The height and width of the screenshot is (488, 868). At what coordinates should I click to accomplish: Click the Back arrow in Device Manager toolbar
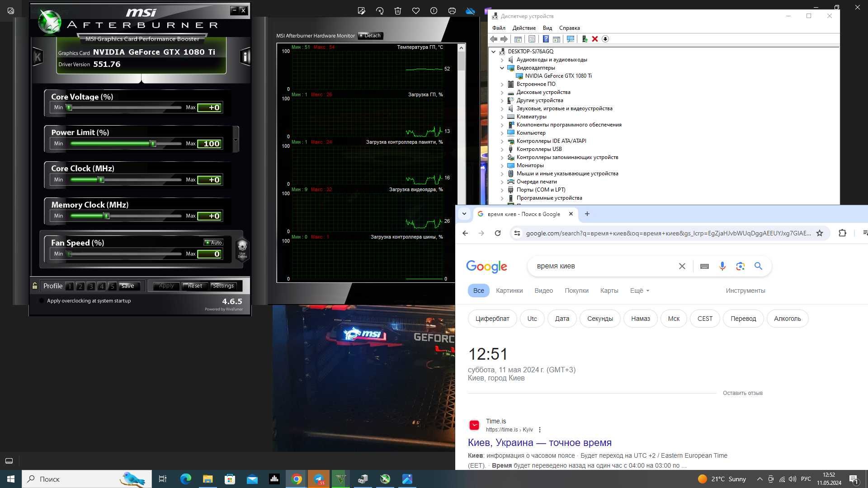tap(494, 39)
